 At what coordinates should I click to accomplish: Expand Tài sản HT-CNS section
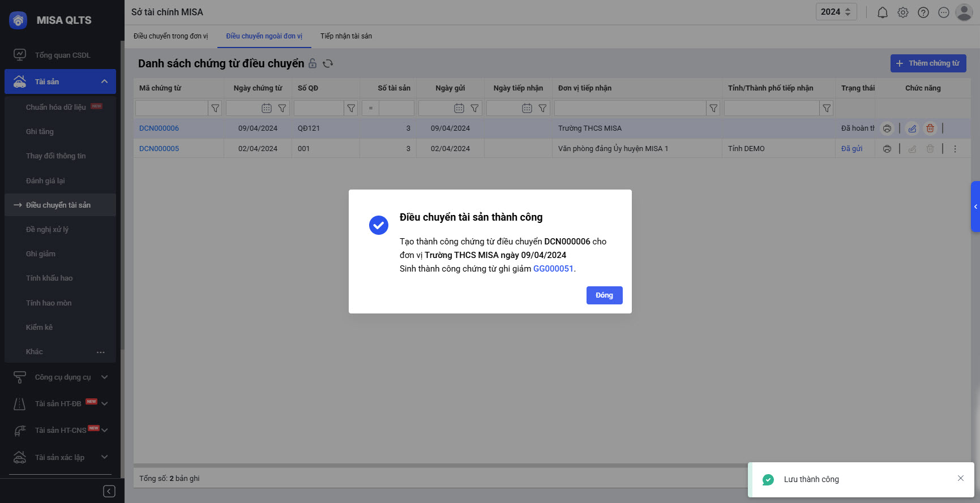104,430
